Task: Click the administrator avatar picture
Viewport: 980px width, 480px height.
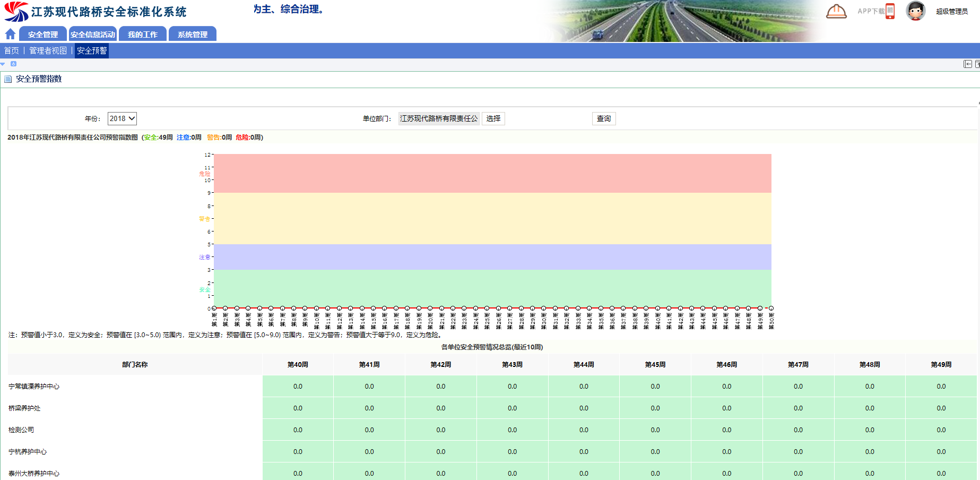Action: (915, 11)
